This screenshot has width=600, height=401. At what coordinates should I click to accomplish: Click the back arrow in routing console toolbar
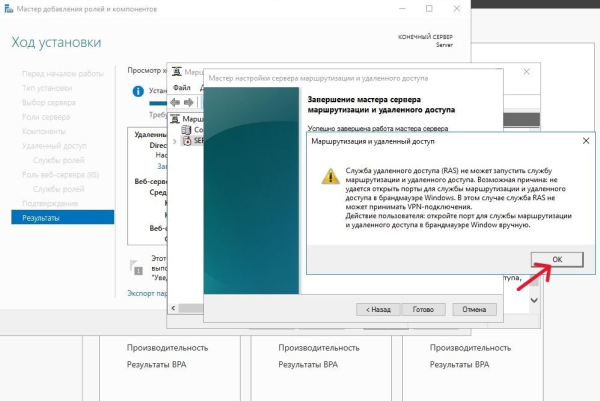click(175, 102)
